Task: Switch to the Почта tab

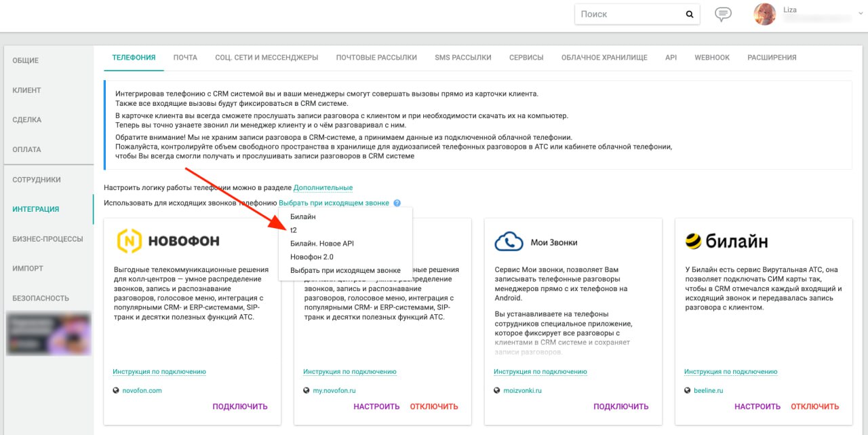Action: coord(185,58)
